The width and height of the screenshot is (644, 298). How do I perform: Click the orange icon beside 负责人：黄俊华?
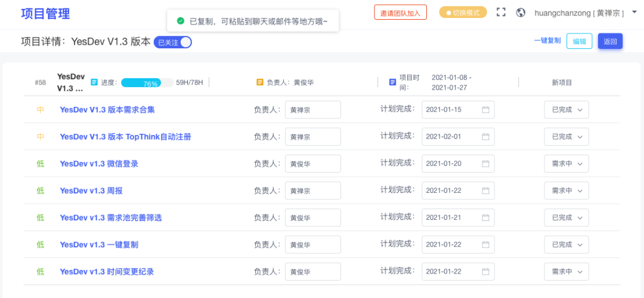click(259, 82)
